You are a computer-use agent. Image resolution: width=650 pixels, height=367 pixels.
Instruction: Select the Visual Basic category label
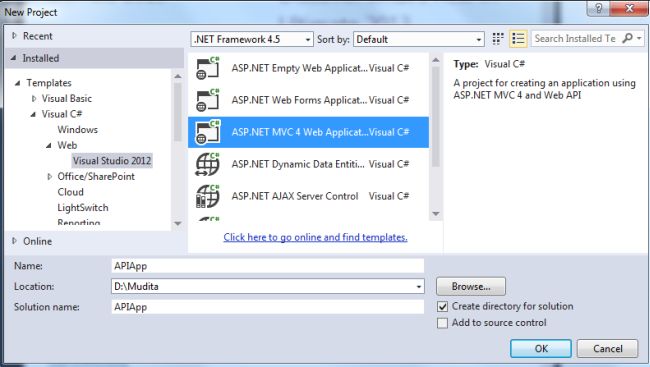click(67, 98)
